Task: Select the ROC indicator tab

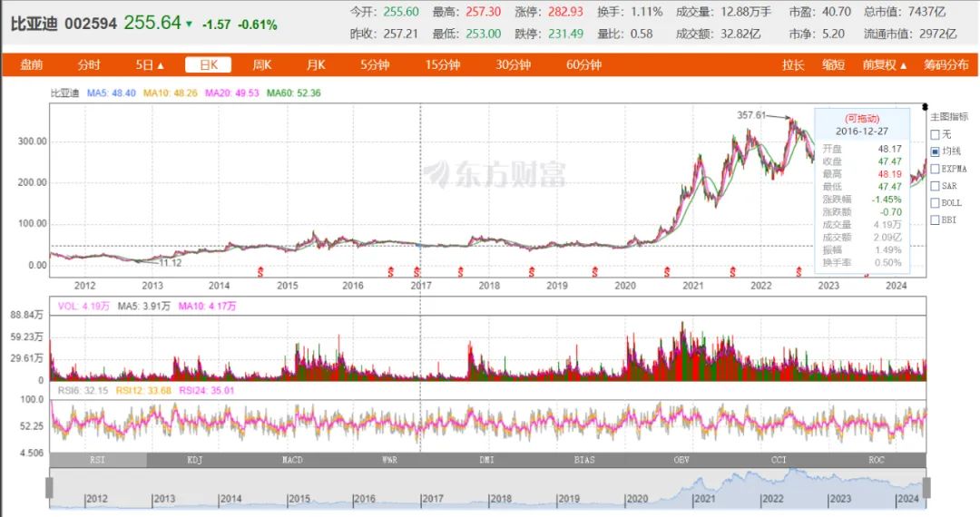Action: click(x=877, y=460)
